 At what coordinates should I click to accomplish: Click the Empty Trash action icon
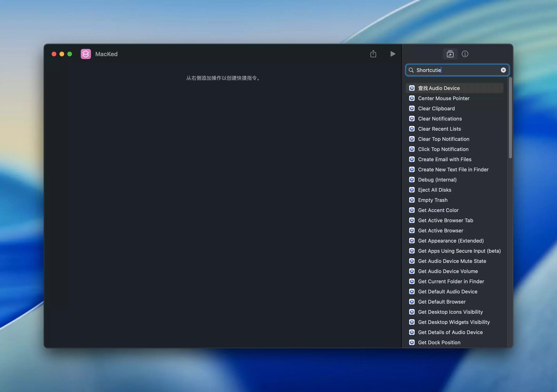pyautogui.click(x=412, y=200)
